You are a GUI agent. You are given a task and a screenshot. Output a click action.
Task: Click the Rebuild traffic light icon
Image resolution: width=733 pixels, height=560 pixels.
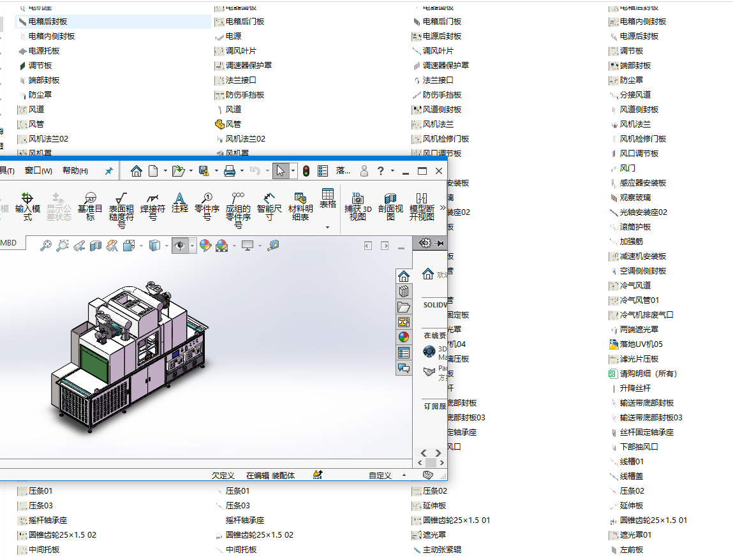[306, 171]
